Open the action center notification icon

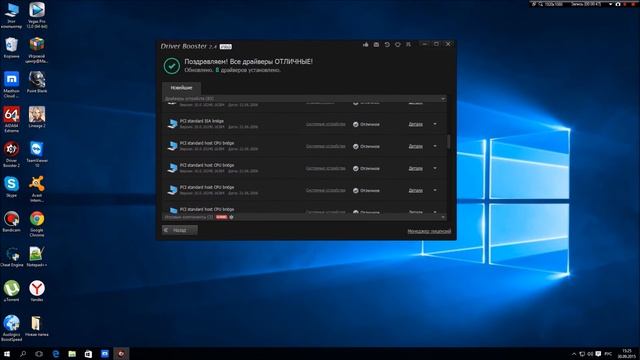[598, 354]
